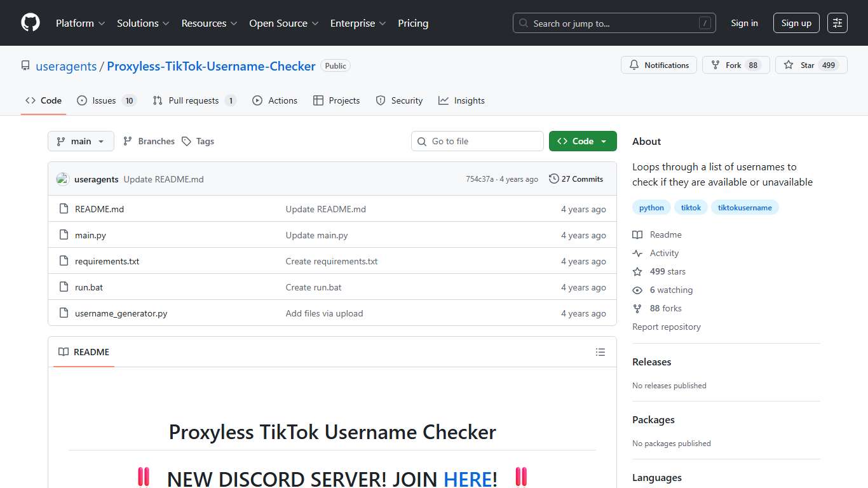Open the repository commit history clock icon
This screenshot has width=868, height=488.
point(553,179)
